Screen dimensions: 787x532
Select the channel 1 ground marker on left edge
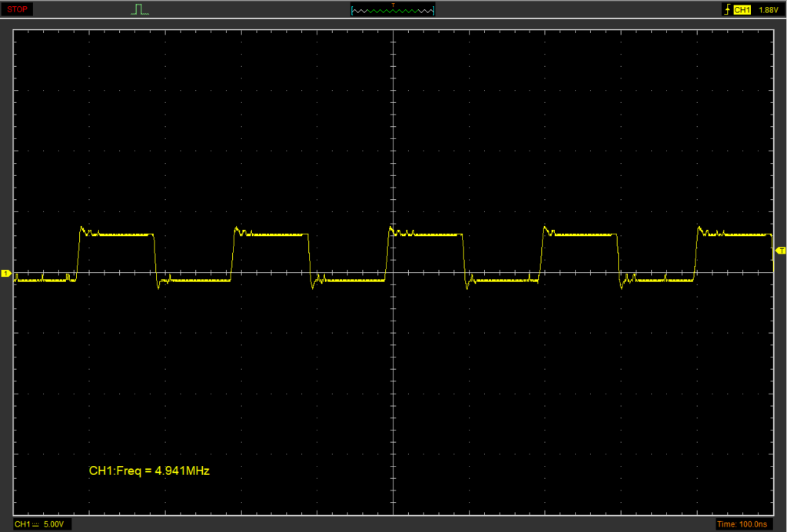tap(5, 273)
